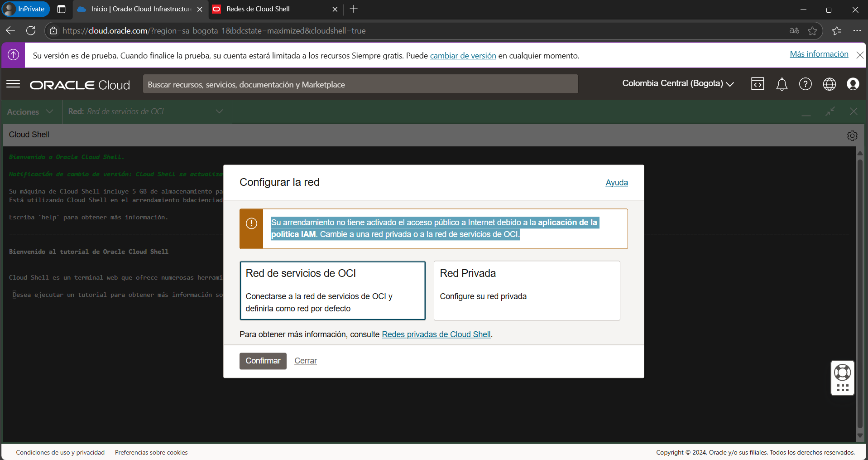Confirm the network configuration
The height and width of the screenshot is (460, 868).
(x=263, y=361)
